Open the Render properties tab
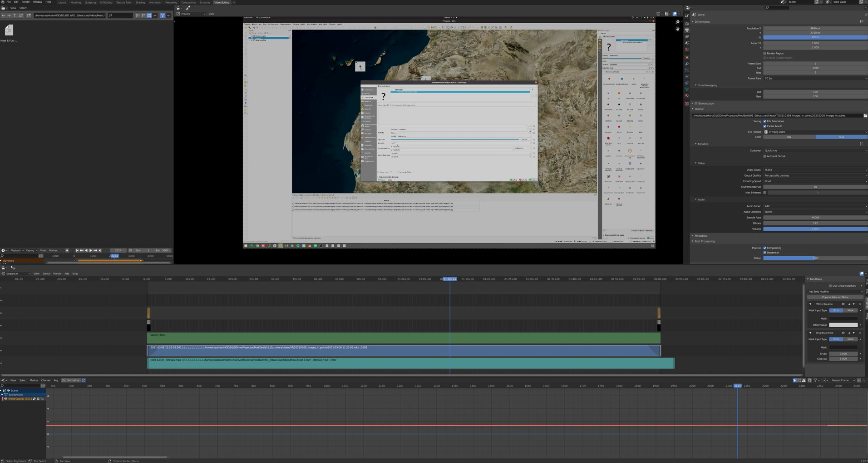 pyautogui.click(x=687, y=24)
